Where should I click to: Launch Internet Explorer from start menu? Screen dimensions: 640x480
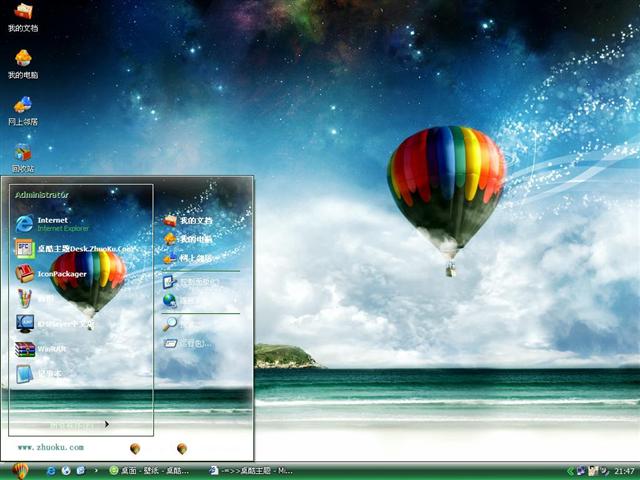click(x=52, y=224)
